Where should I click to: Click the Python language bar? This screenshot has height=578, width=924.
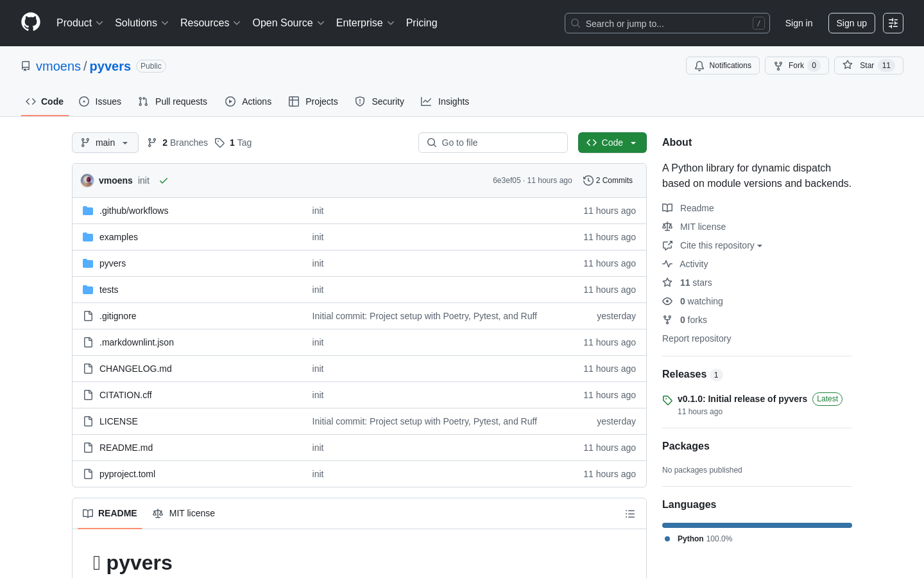tap(757, 525)
